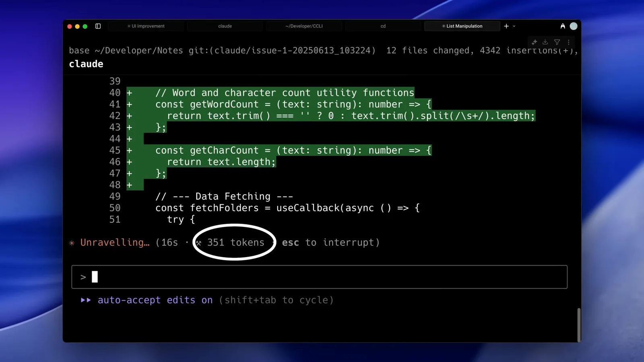Click the ~/Developer/Notes path in the prompt
644x362 pixels.
[x=139, y=51]
